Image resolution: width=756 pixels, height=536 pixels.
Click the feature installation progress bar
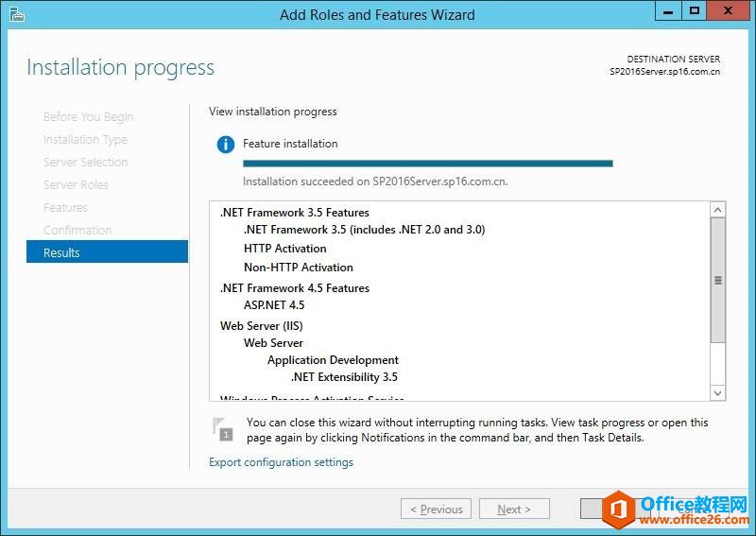pos(428,164)
